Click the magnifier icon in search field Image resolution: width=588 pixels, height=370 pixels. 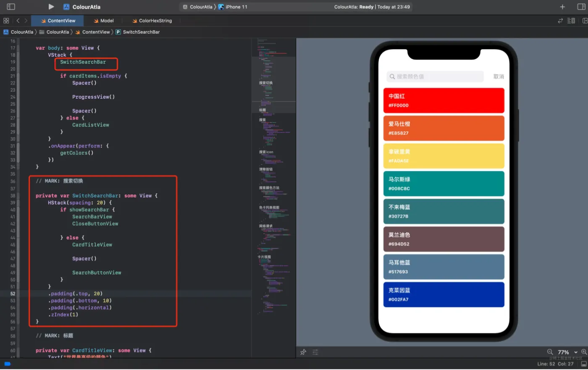click(x=392, y=77)
